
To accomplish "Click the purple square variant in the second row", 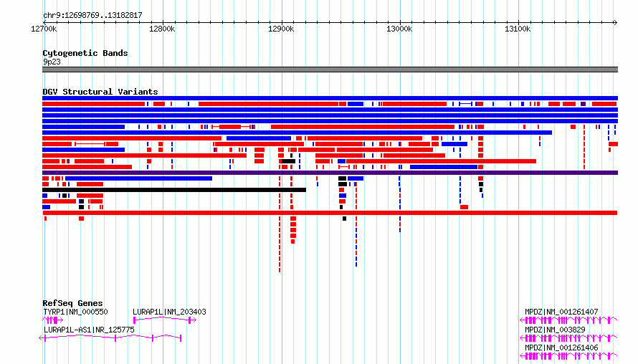I will coord(583,104).
